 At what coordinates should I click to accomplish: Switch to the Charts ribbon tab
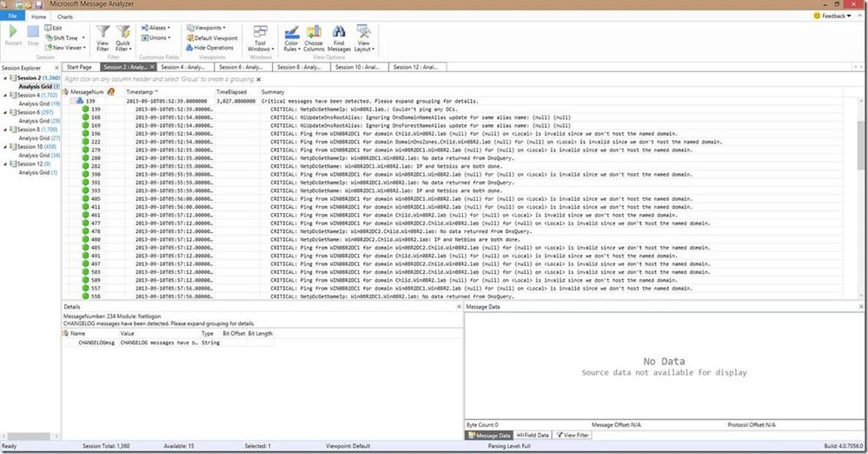[x=65, y=17]
